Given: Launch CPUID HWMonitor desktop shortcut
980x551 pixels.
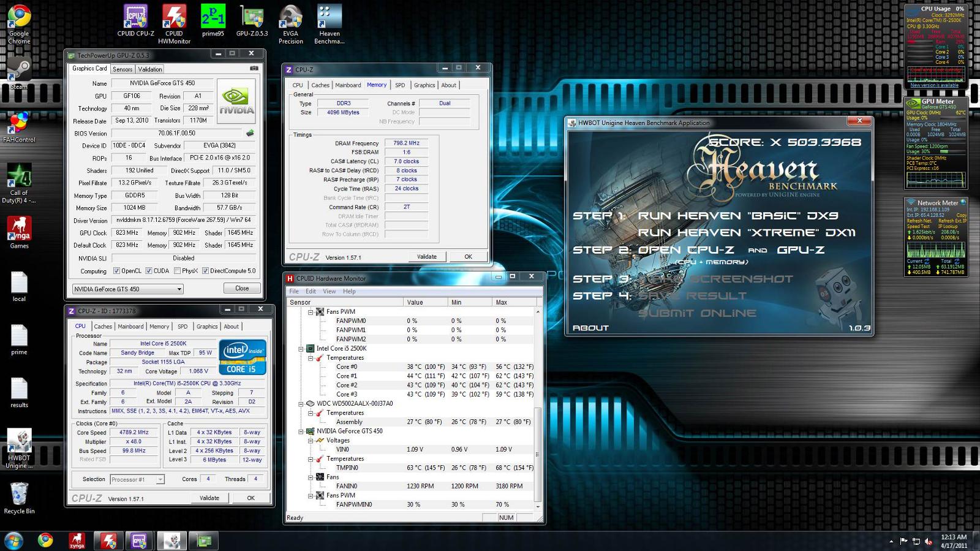Looking at the screenshot, I should (x=174, y=25).
